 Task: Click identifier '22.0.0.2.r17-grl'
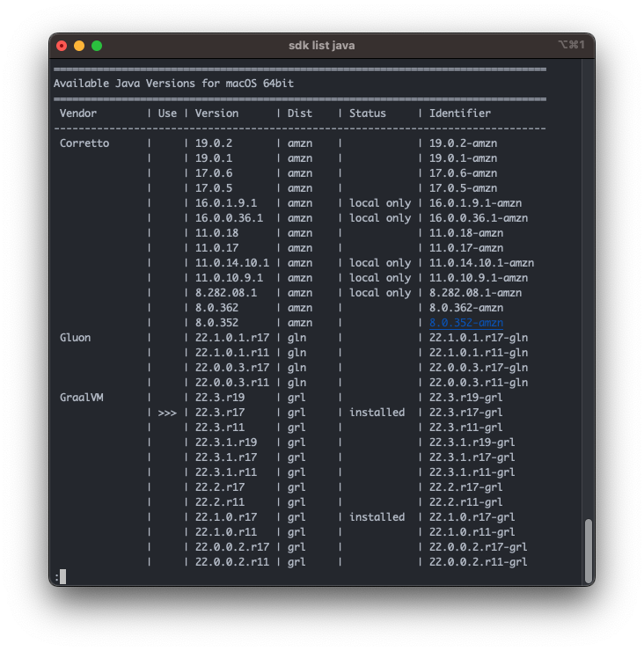(479, 547)
